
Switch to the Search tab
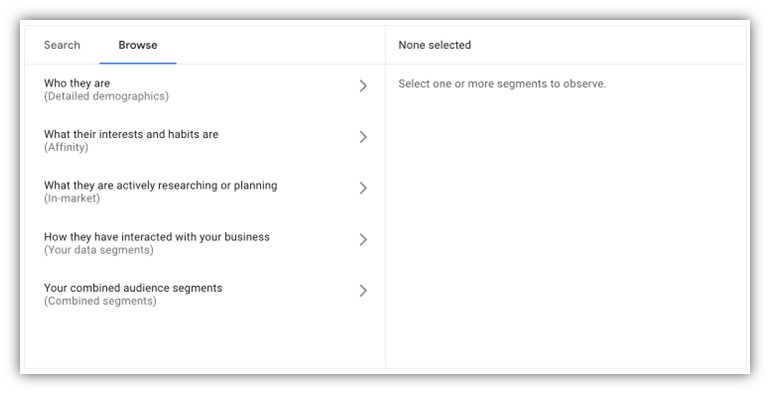[62, 45]
